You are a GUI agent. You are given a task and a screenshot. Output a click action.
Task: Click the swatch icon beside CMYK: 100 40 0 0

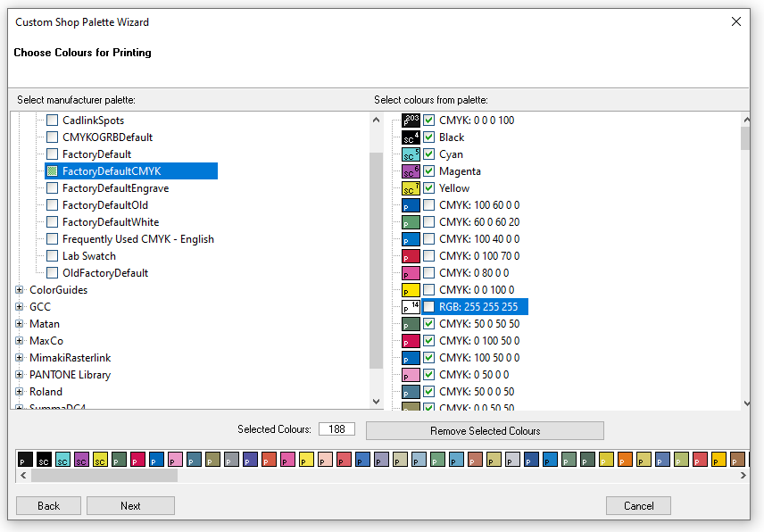click(x=411, y=239)
